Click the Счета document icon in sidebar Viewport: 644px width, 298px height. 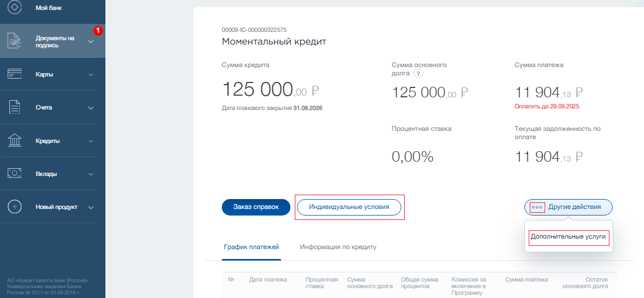(15, 107)
